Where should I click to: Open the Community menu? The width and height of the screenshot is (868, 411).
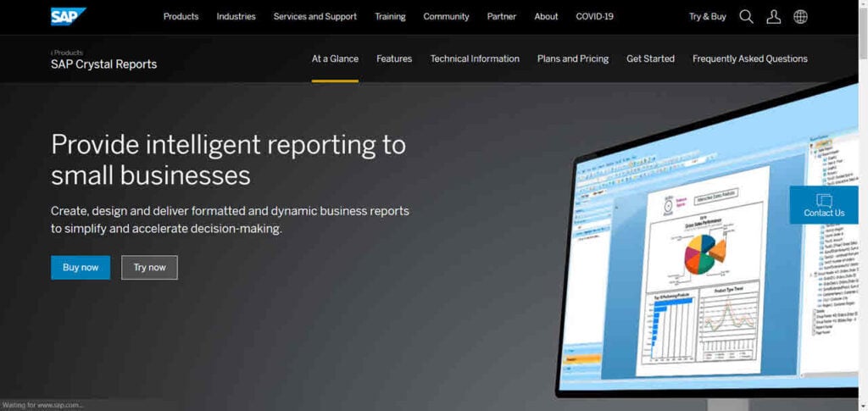(446, 17)
